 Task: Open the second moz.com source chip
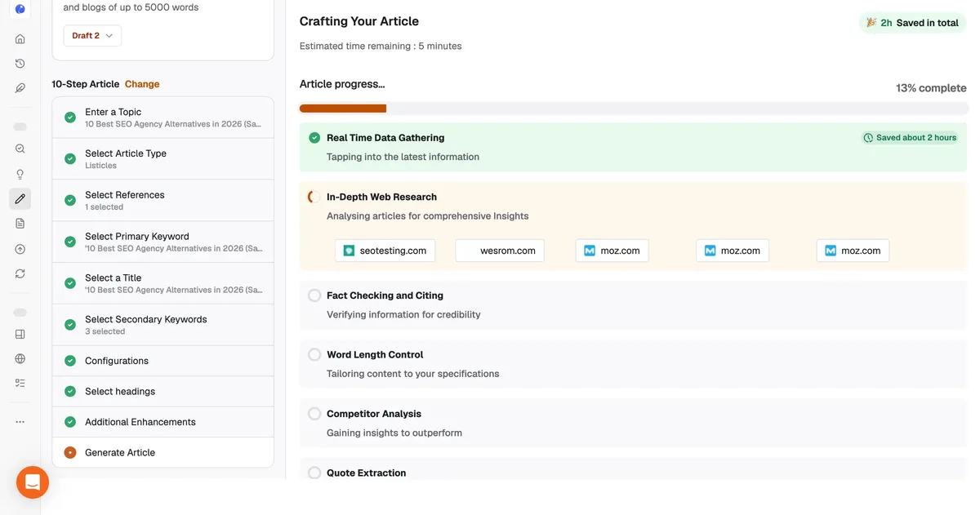pyautogui.click(x=733, y=251)
